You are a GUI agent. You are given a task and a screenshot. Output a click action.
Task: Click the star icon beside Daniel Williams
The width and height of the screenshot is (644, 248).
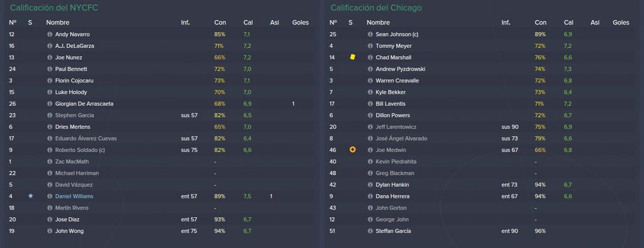pos(30,196)
